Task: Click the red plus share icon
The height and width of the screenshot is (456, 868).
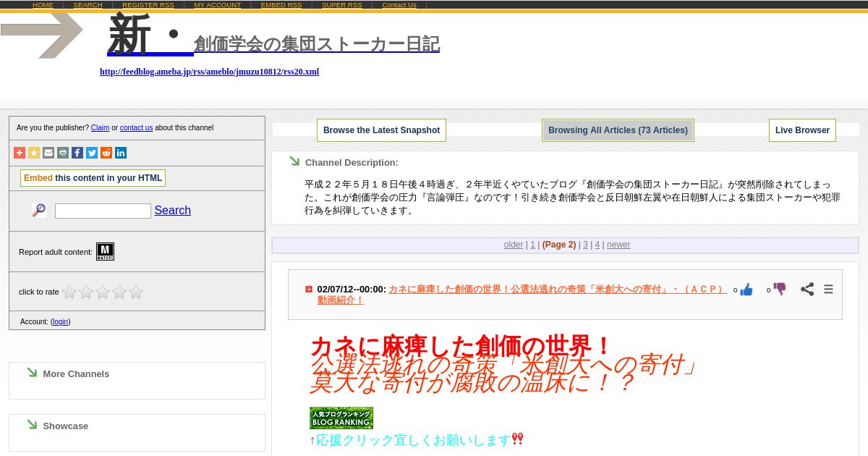Action: [x=20, y=153]
